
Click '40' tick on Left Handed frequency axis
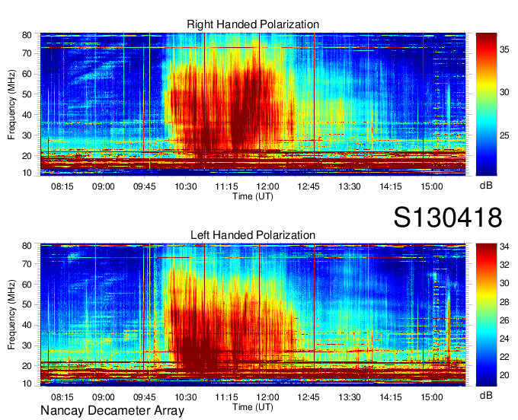pyautogui.click(x=27, y=326)
